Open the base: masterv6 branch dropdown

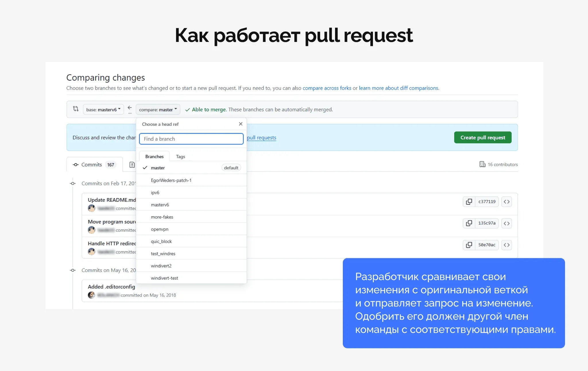103,109
